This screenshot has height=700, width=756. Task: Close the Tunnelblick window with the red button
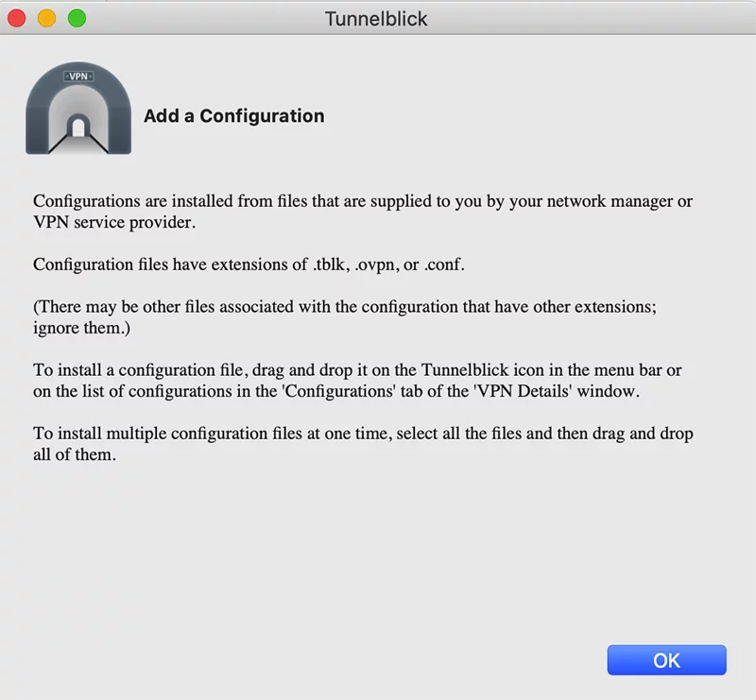point(17,18)
